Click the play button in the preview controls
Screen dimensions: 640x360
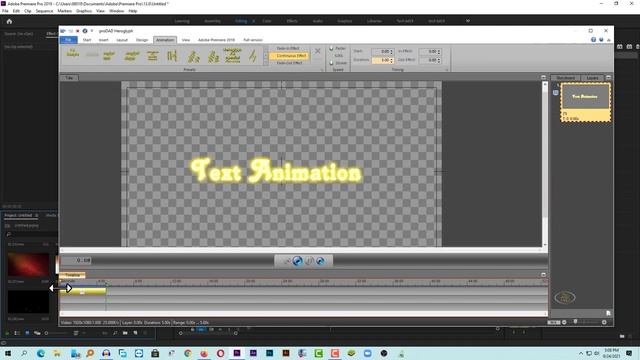(298, 261)
